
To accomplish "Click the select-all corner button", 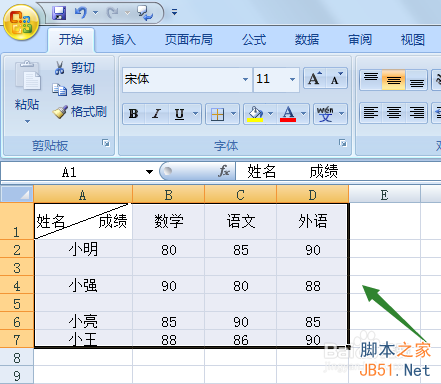I will [17, 194].
